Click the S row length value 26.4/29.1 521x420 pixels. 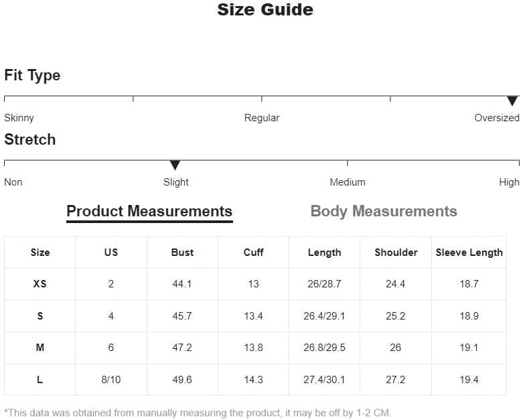pyautogui.click(x=324, y=316)
